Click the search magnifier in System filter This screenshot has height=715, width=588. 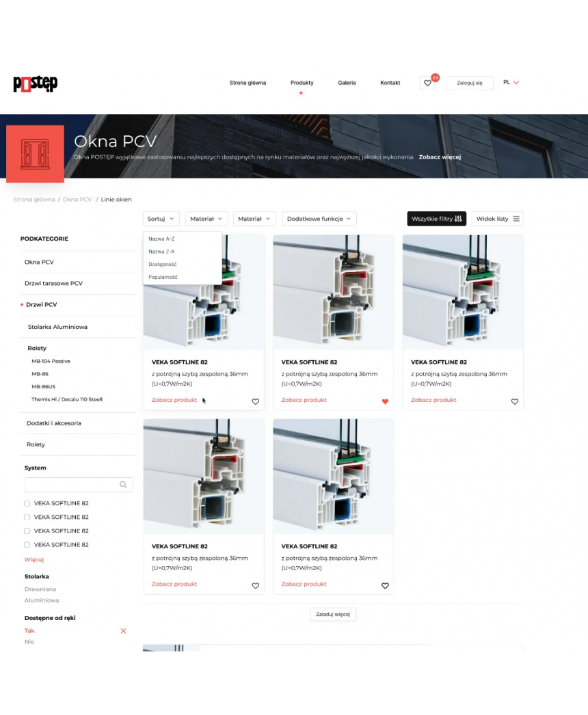coord(123,485)
